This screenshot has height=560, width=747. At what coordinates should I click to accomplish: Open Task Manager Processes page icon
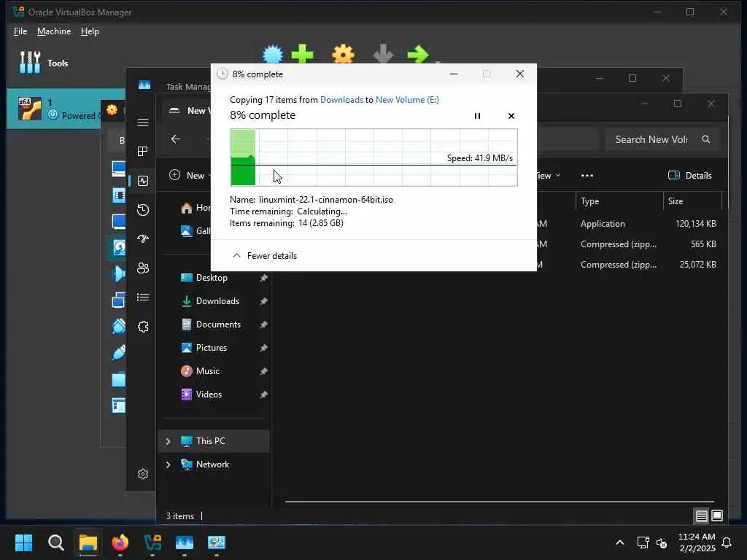tap(143, 152)
